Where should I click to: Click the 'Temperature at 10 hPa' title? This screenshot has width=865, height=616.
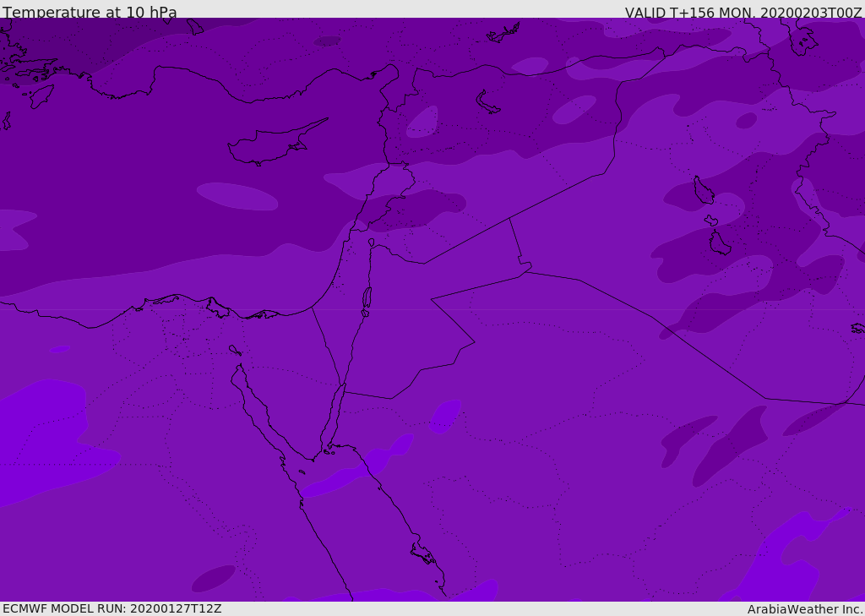(90, 12)
